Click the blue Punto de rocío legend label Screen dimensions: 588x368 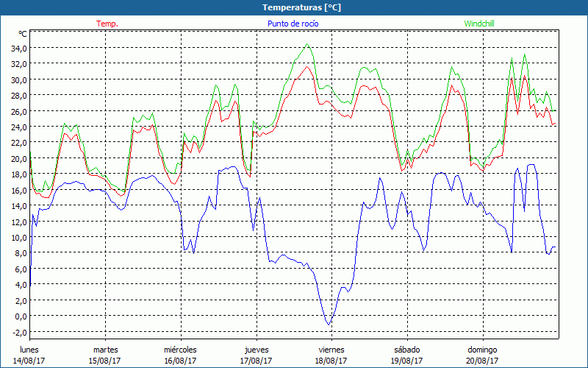click(293, 24)
